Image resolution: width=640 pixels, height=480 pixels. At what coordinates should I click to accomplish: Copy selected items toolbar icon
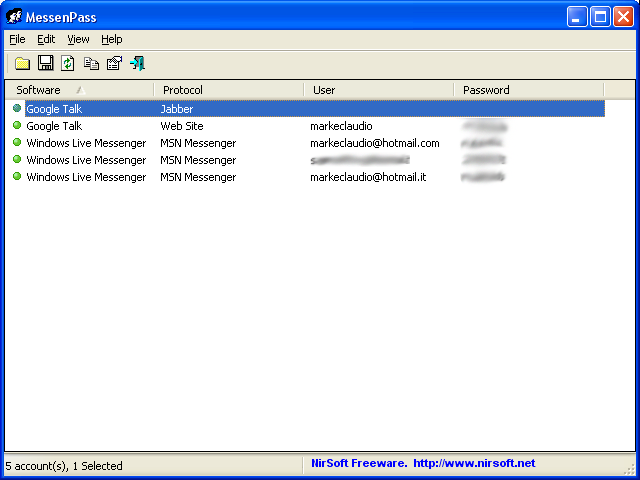[91, 64]
